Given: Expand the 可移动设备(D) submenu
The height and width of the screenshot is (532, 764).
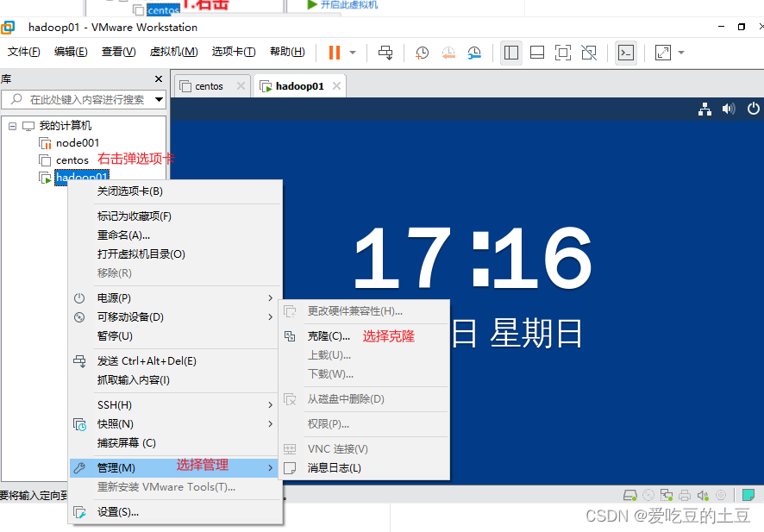Looking at the screenshot, I should click(176, 316).
